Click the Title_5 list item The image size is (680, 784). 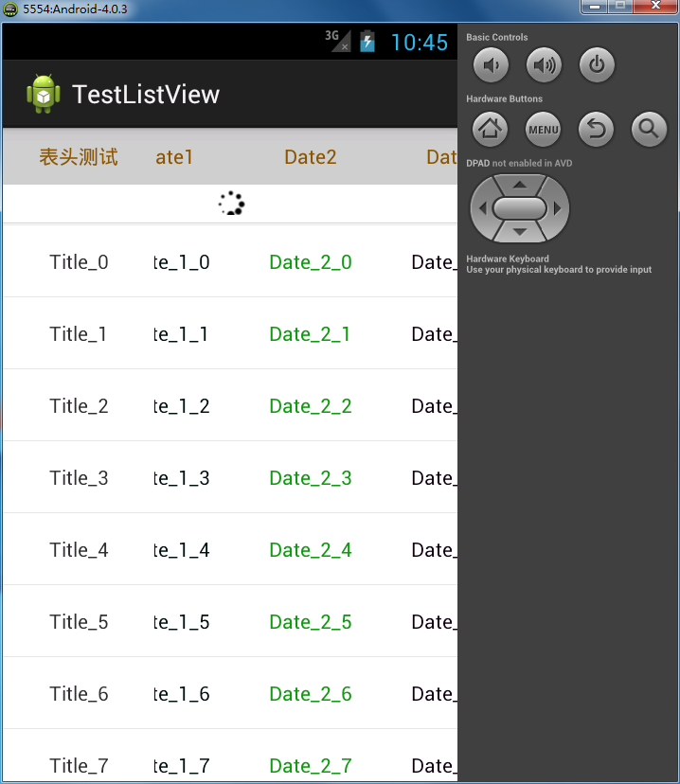coord(230,621)
